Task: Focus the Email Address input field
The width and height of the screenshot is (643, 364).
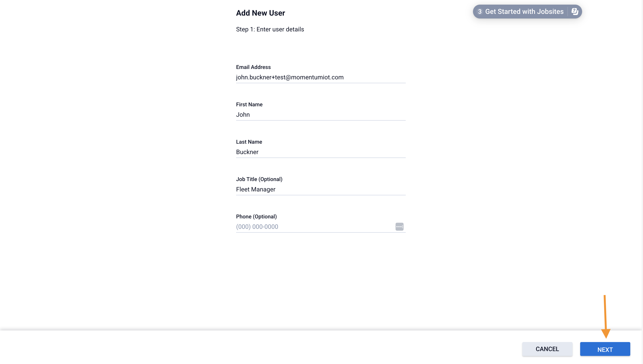Action: point(321,77)
